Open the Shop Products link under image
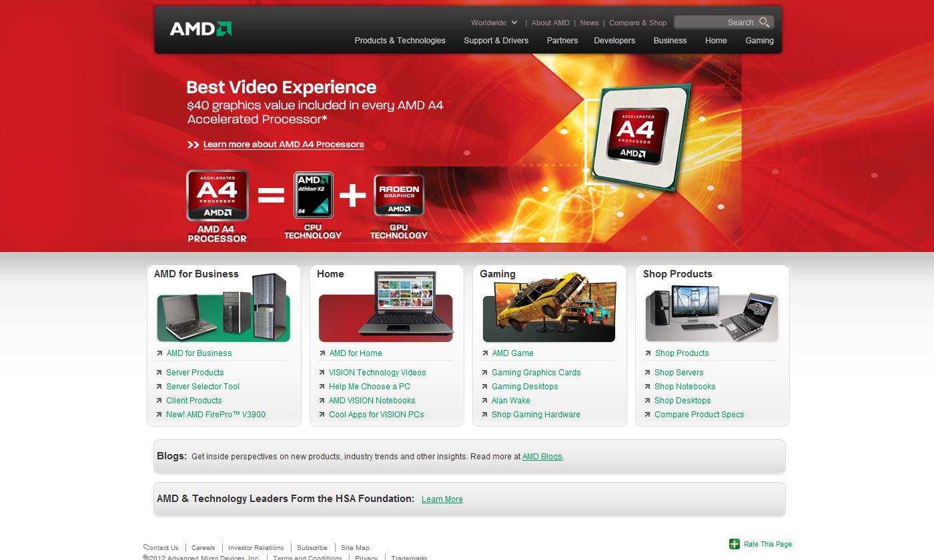 pos(681,353)
